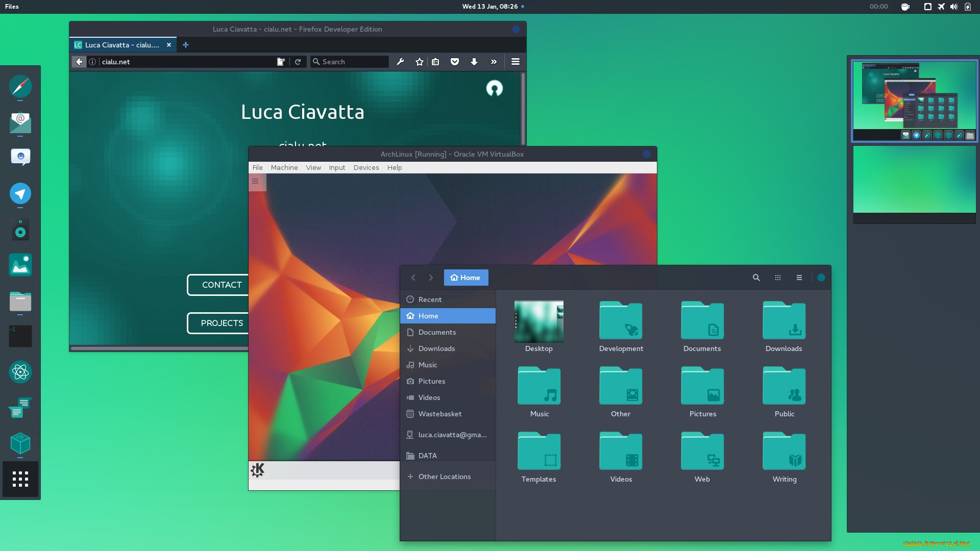This screenshot has height=551, width=980.
Task: Open the DATA drive in sidebar
Action: coord(448,456)
